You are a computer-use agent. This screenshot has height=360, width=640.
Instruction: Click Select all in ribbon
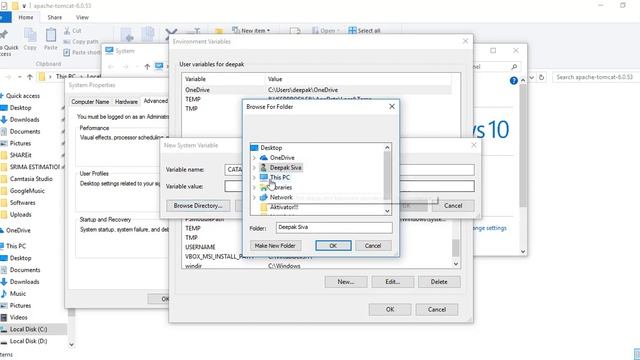(364, 31)
